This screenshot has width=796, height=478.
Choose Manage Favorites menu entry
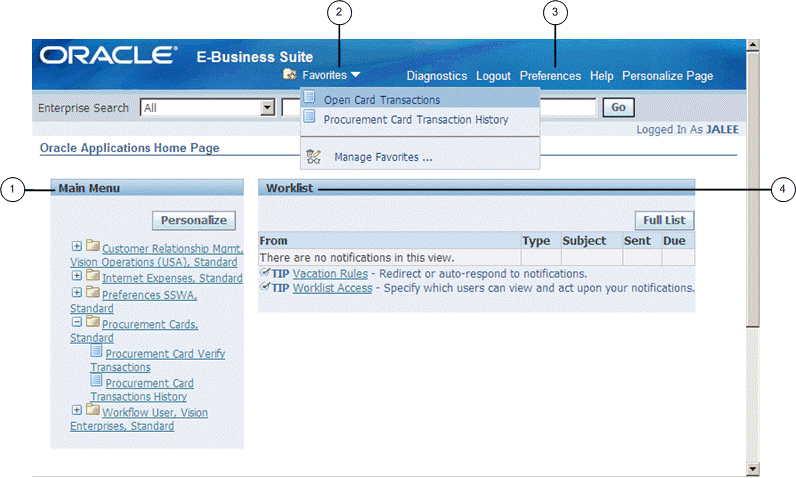pyautogui.click(x=383, y=157)
